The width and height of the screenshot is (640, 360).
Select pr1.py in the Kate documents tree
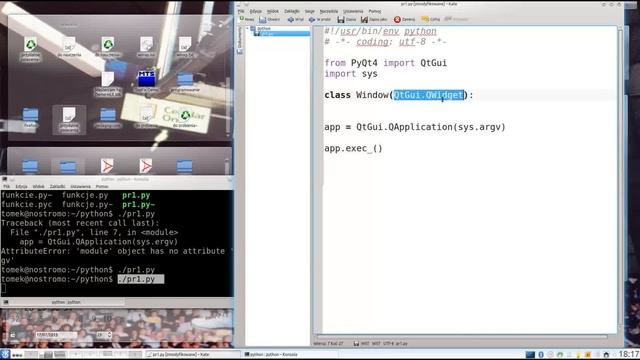click(x=282, y=33)
